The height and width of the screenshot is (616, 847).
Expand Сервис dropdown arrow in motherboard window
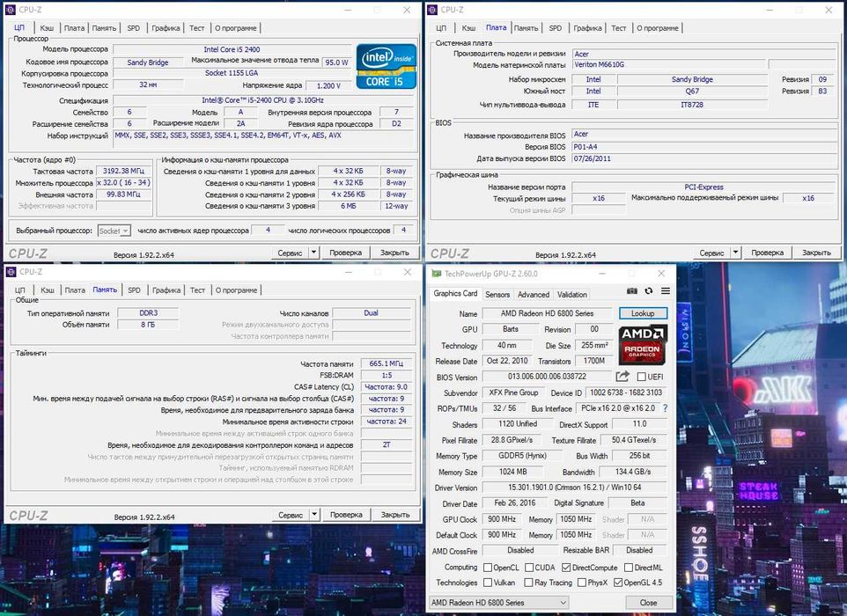pos(735,253)
